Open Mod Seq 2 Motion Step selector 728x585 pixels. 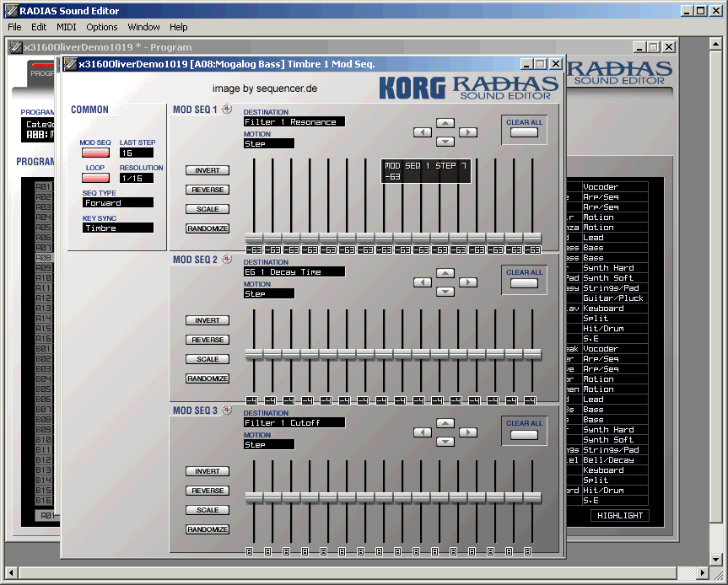[x=269, y=293]
